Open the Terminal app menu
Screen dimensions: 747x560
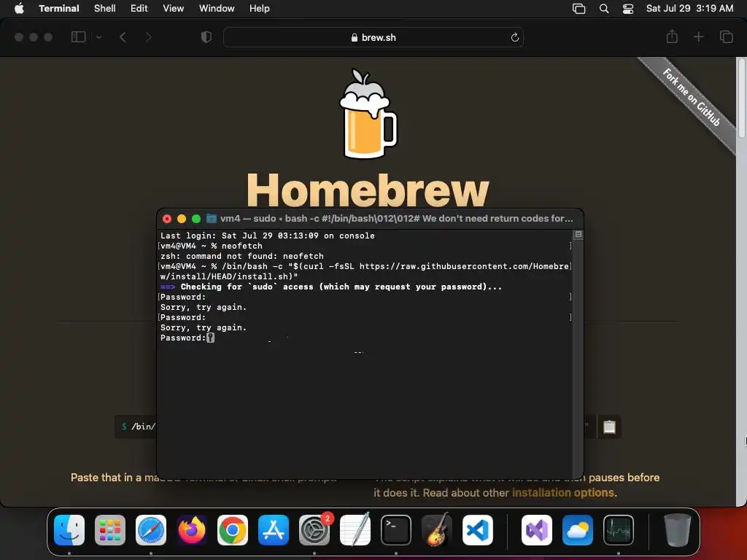[58, 8]
